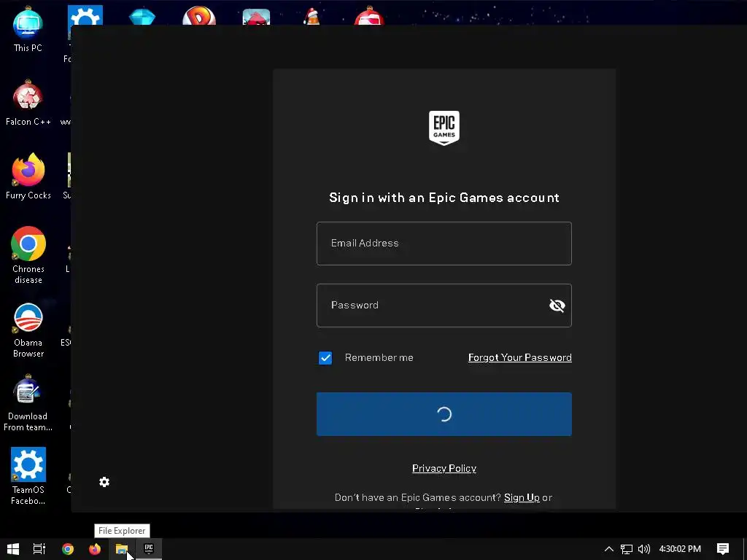747x560 pixels.
Task: Click Epic Games launcher taskbar icon
Action: 149,549
